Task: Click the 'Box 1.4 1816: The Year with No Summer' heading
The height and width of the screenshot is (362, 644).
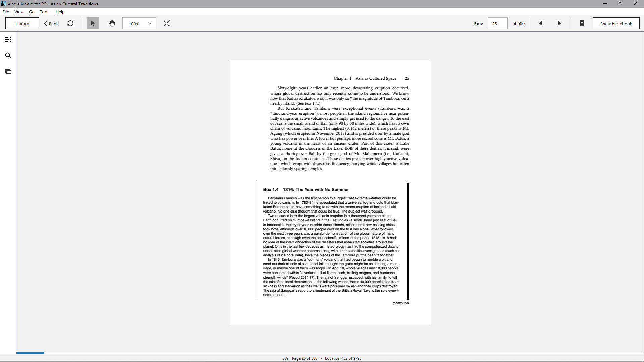Action: [306, 189]
